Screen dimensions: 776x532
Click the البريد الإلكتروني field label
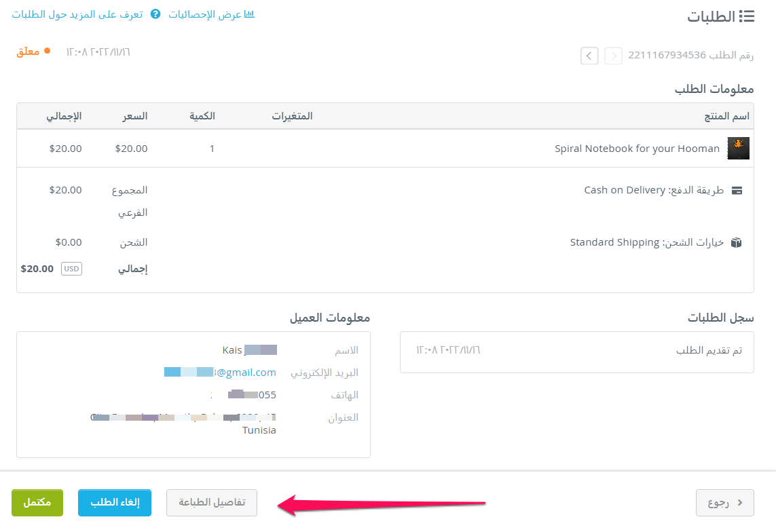point(324,373)
